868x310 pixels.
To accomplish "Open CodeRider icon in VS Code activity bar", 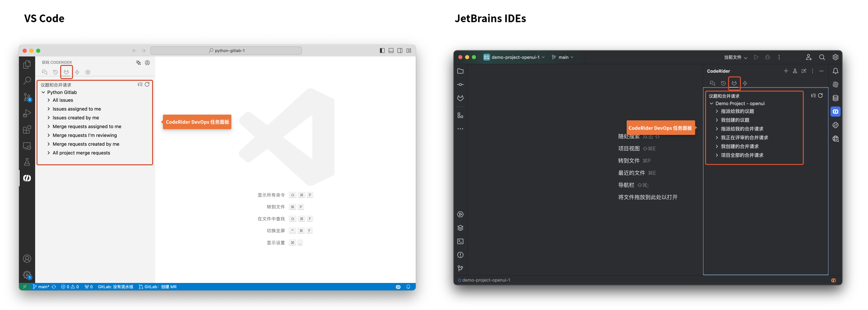I will tap(27, 178).
